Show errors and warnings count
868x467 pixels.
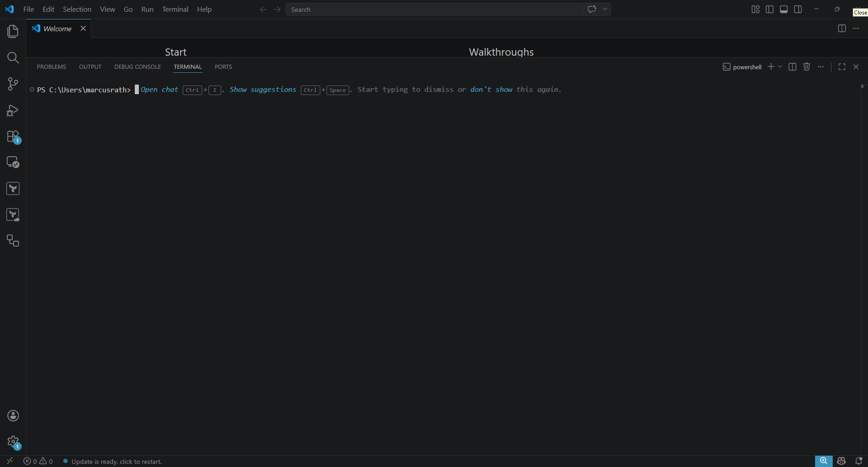(x=38, y=461)
